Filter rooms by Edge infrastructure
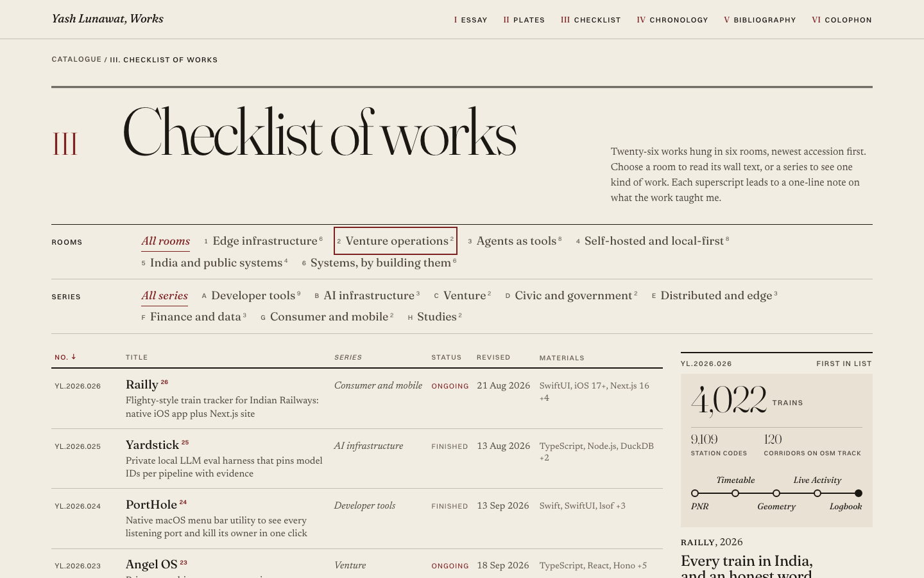Viewport: 924px width, 578px height. pos(263,241)
